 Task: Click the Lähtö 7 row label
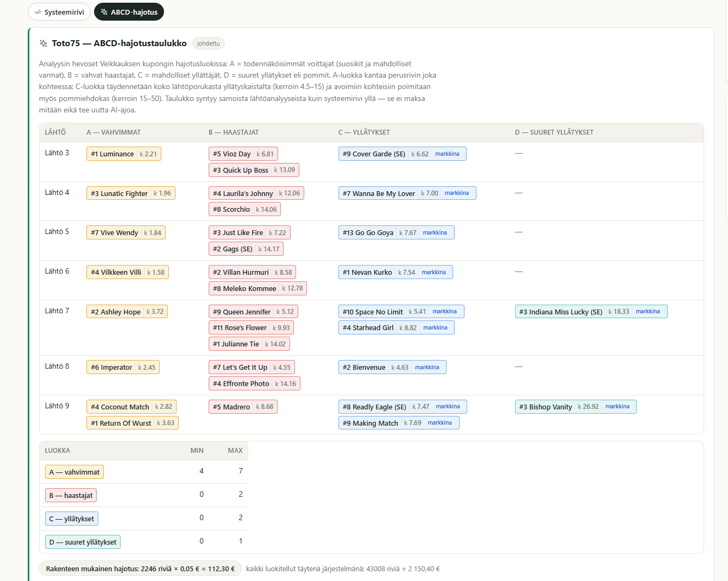pos(57,311)
